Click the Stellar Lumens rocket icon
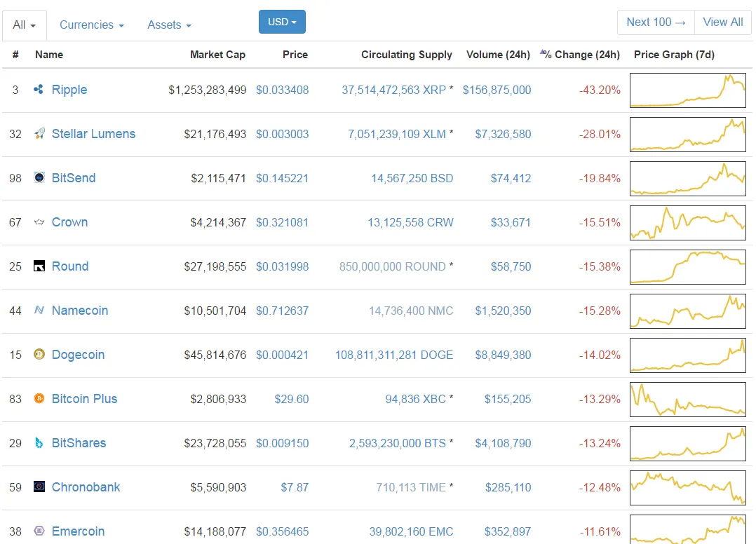 point(39,134)
